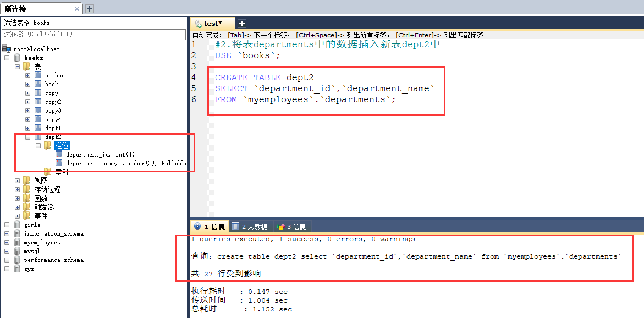Expand the dept1 table node
The height and width of the screenshot is (318, 644).
coord(27,128)
